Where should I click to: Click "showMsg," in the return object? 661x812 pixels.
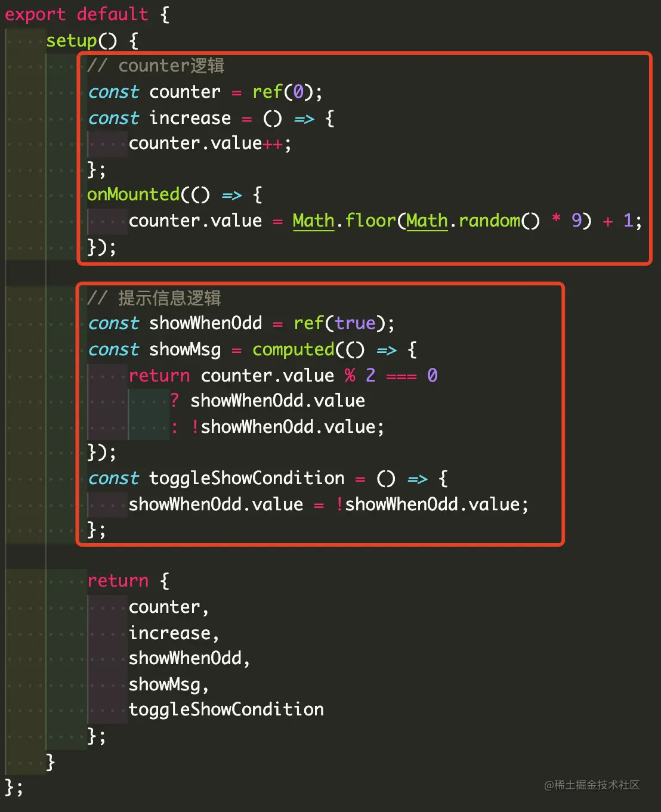click(169, 684)
